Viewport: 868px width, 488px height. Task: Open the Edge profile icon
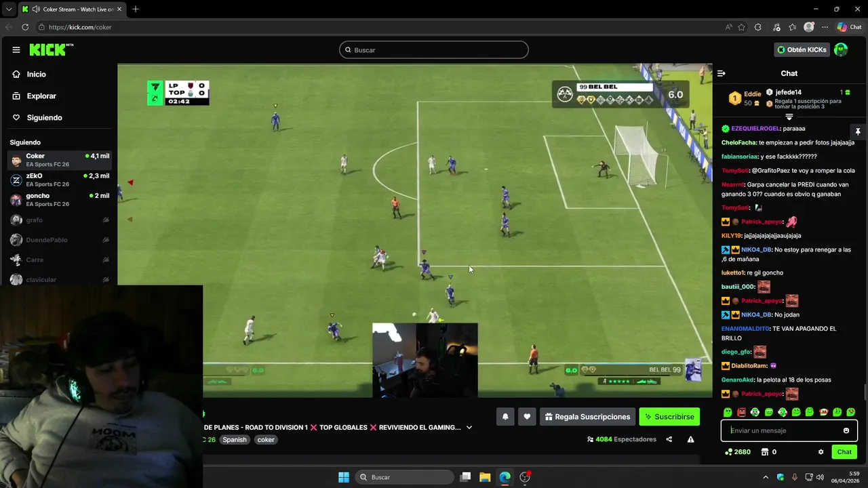click(x=808, y=27)
